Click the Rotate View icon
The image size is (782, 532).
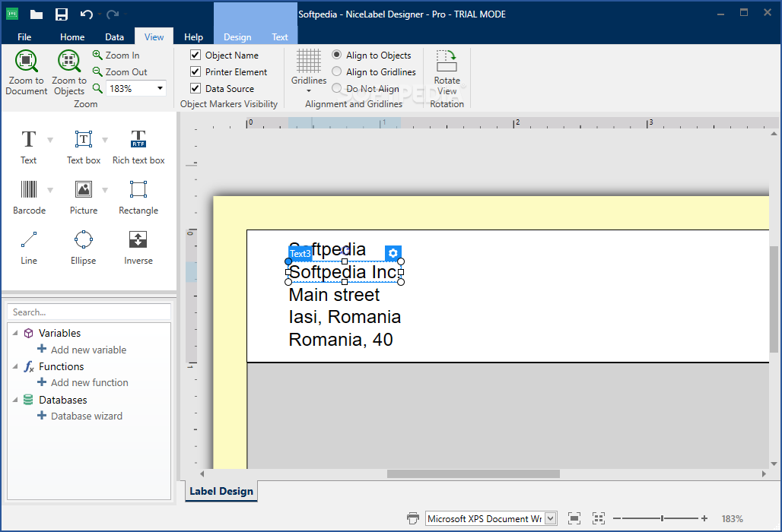point(447,61)
